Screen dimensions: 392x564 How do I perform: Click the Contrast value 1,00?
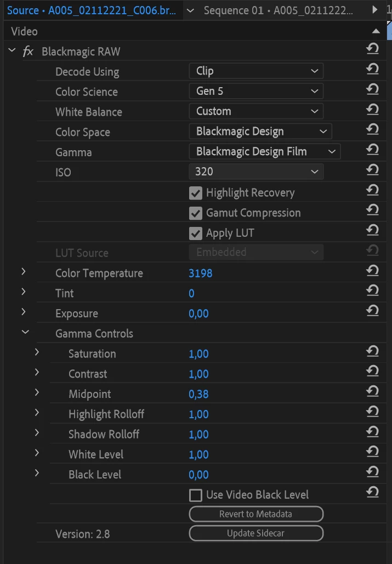[x=198, y=374]
